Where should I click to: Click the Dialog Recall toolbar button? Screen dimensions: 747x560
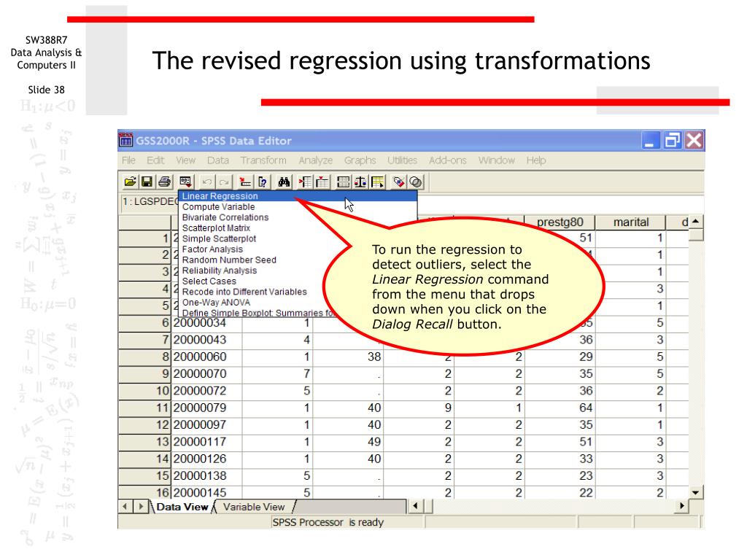pos(185,182)
